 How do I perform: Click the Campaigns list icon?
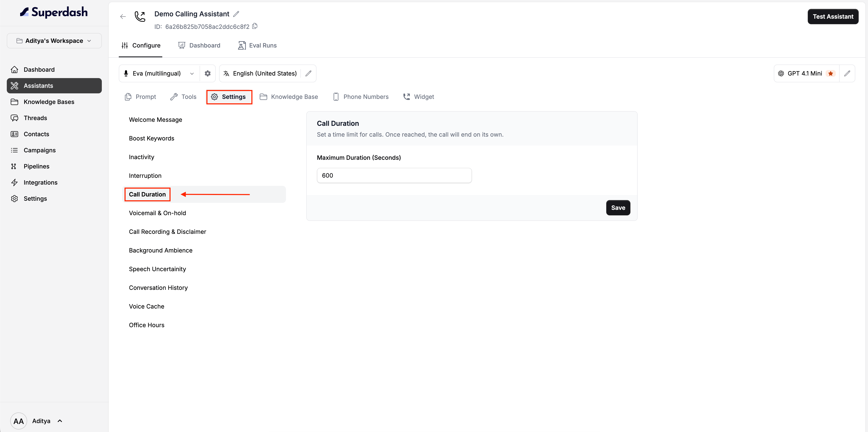coord(14,150)
